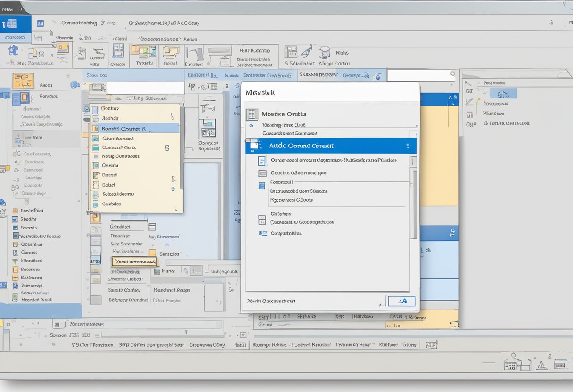This screenshot has width=573, height=392.
Task: Toggle the blue info circle in the dialog
Action: click(x=251, y=125)
